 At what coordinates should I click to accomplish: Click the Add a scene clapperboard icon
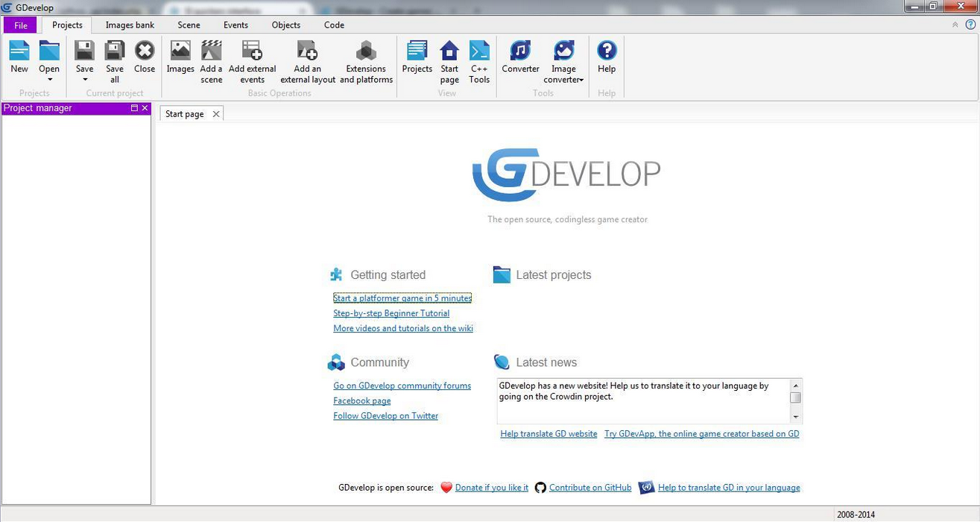212,51
